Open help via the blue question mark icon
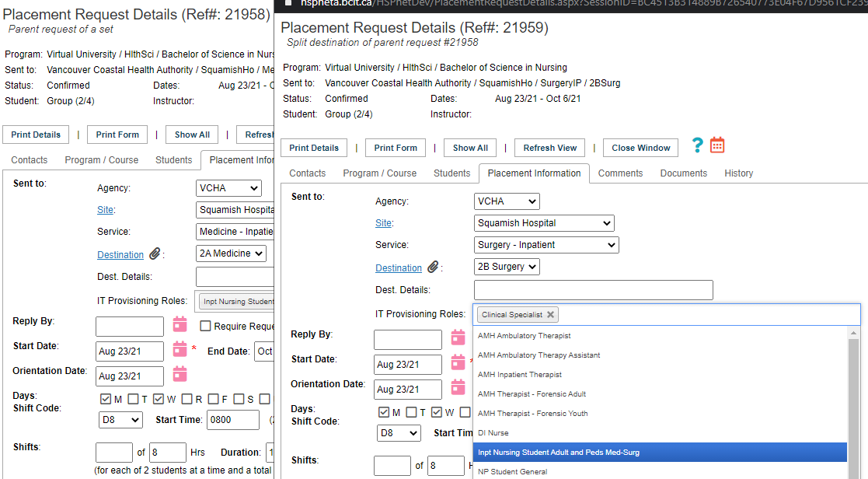 coord(698,145)
